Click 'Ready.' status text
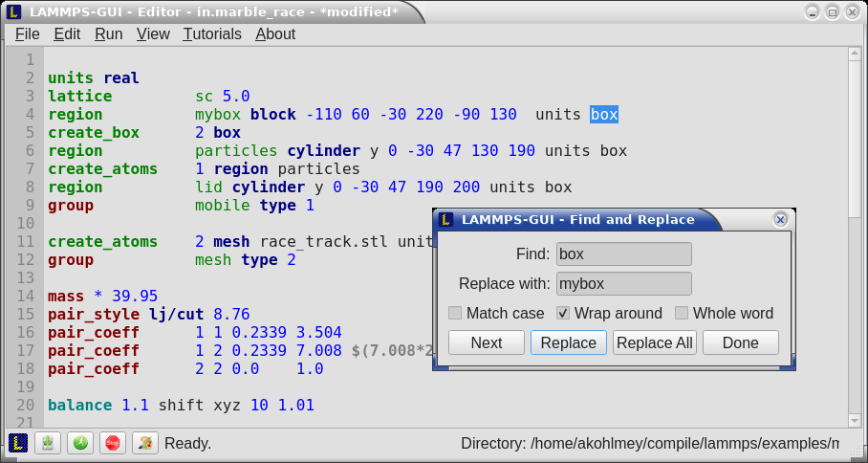Viewport: 868px width, 463px height. point(187,444)
